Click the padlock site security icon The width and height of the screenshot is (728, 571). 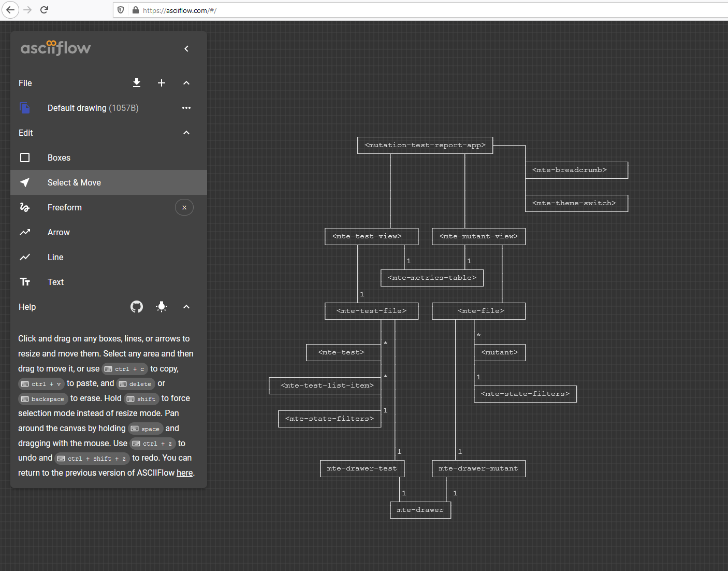pyautogui.click(x=136, y=10)
